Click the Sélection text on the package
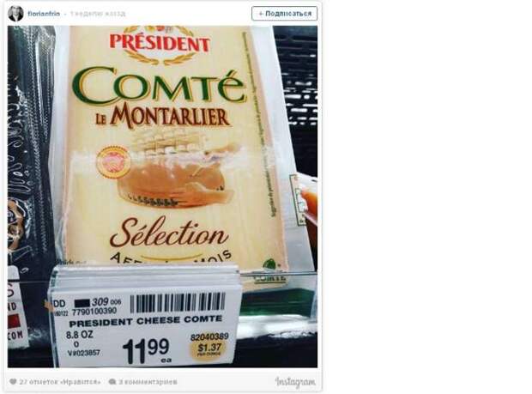The height and width of the screenshot is (394, 532). tap(169, 233)
